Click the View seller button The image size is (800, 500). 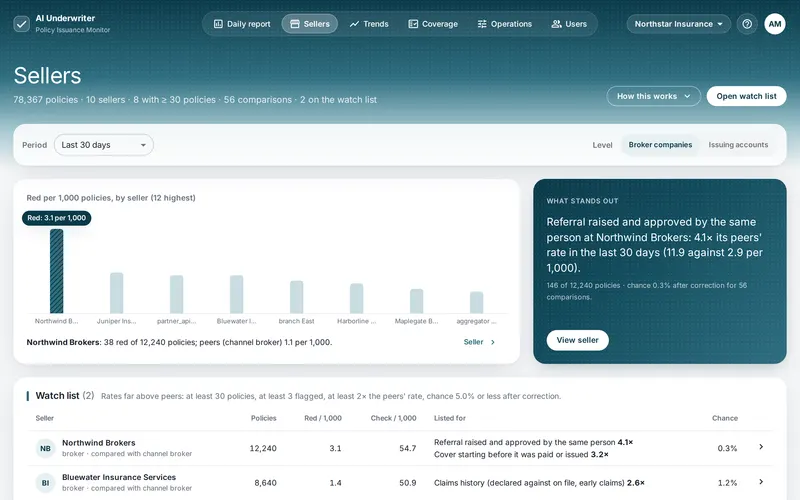tap(577, 340)
